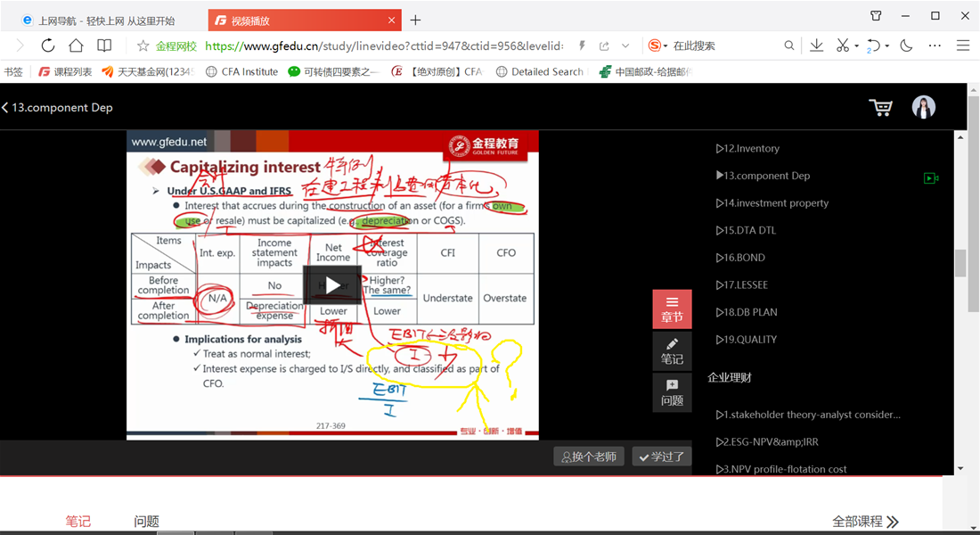Expand the undo closed-tab dropdown arrow
Screen dimensions: 980x535
(x=886, y=46)
